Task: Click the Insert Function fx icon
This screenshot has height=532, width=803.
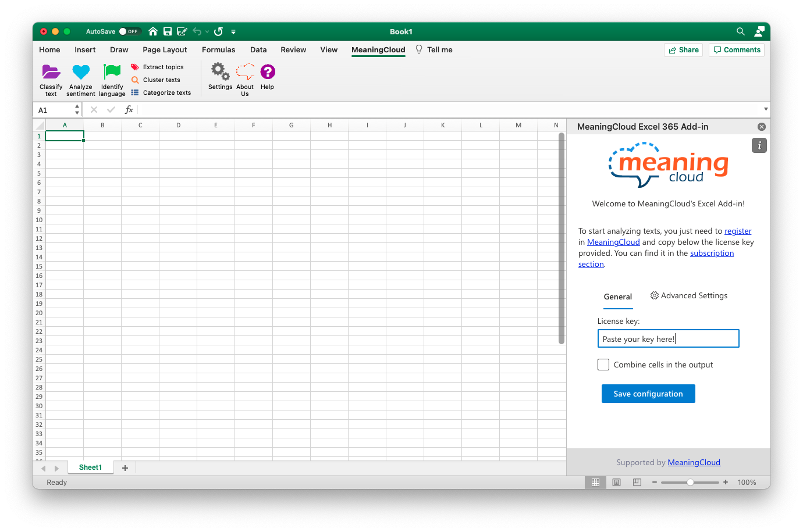Action: click(x=129, y=109)
